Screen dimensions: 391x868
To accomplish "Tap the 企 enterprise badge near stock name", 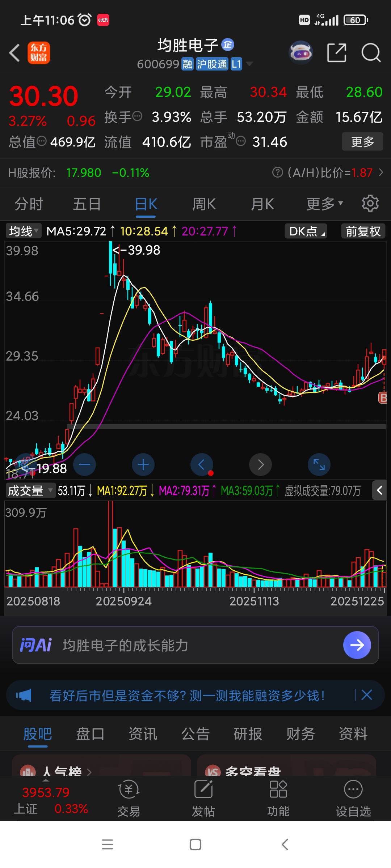I will (228, 44).
